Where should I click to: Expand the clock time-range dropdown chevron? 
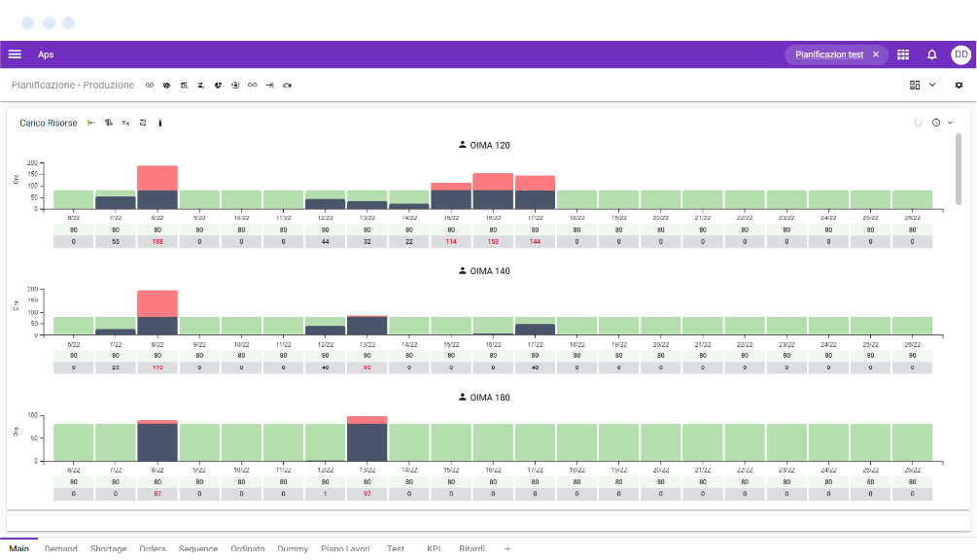[x=950, y=123]
